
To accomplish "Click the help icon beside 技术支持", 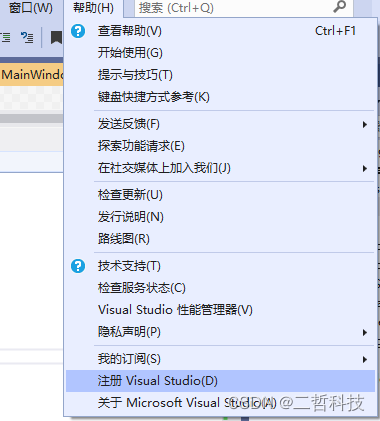I will (x=78, y=266).
